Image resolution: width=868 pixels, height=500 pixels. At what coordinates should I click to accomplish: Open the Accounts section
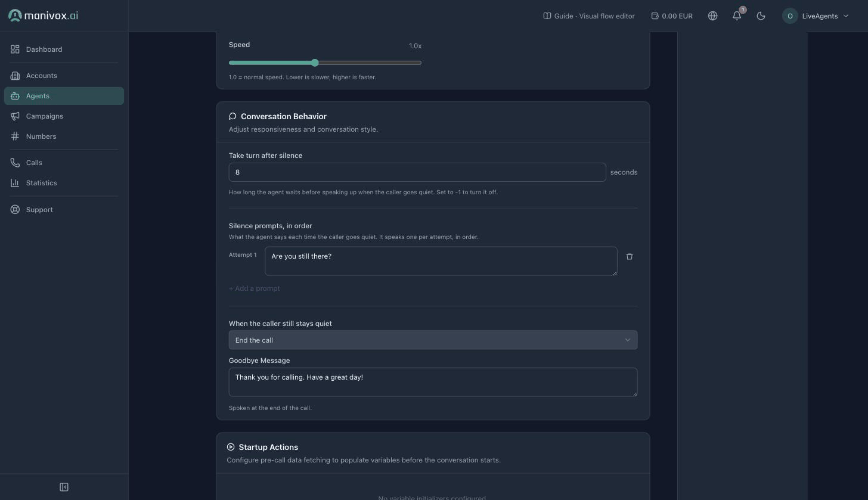(x=64, y=76)
